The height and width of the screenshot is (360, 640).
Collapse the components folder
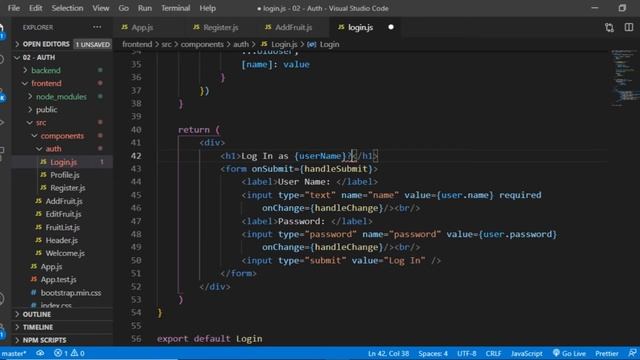coord(62,136)
